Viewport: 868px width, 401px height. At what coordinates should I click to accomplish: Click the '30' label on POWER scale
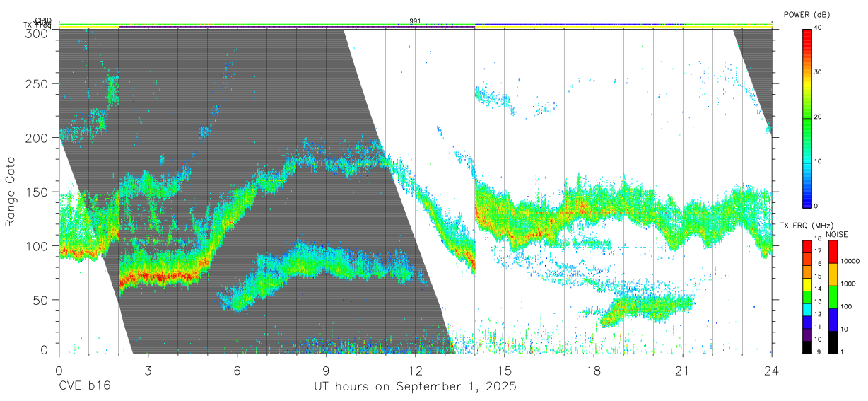818,73
